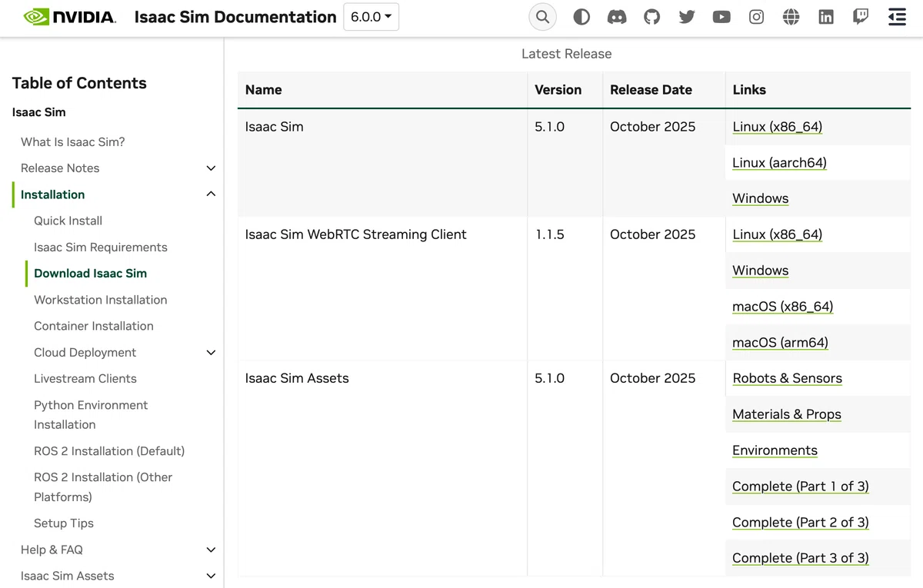Viewport: 923px width, 588px height.
Task: Toggle the light/dark theme icon
Action: (x=581, y=17)
